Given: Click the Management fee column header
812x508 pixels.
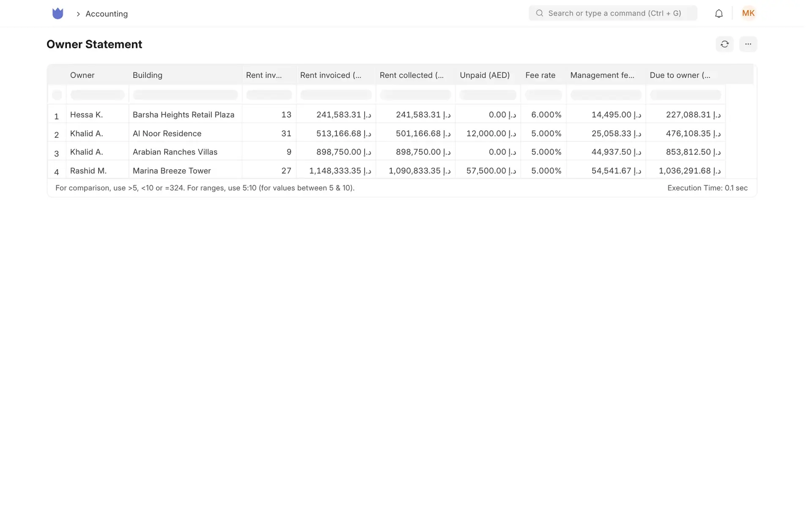Looking at the screenshot, I should click(606, 75).
